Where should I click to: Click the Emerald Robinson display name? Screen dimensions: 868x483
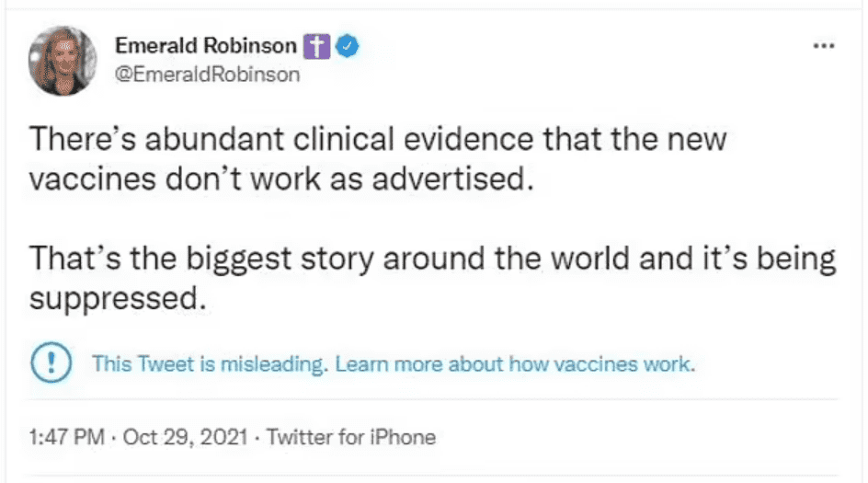205,46
